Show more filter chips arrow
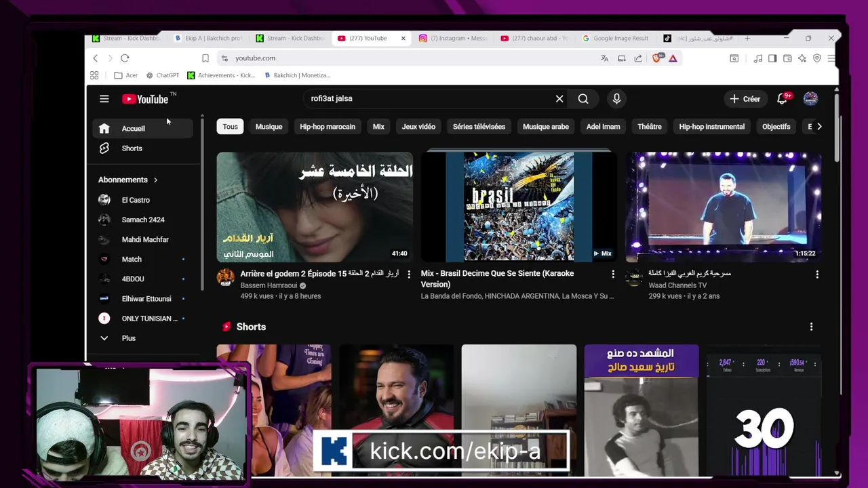The height and width of the screenshot is (488, 868). pyautogui.click(x=819, y=127)
